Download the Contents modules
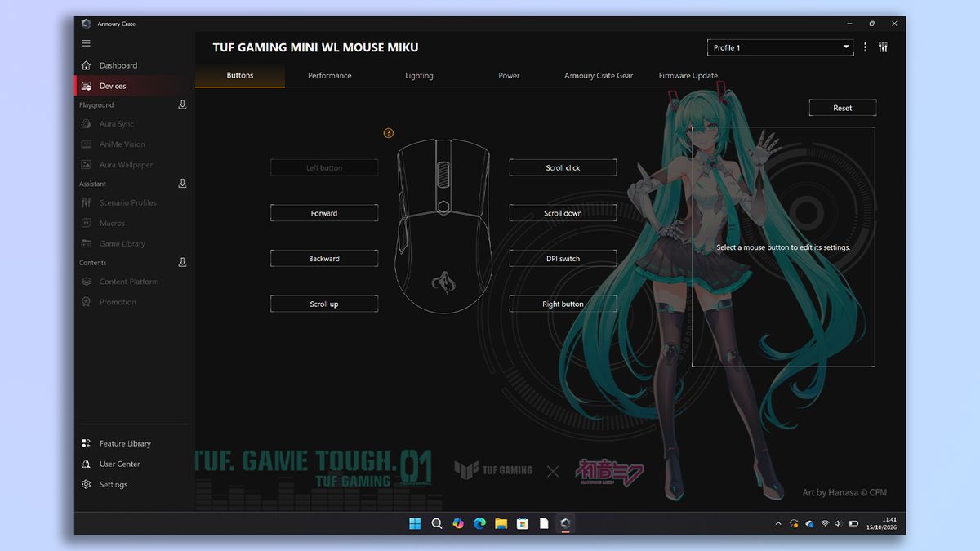The image size is (980, 551). pyautogui.click(x=182, y=262)
